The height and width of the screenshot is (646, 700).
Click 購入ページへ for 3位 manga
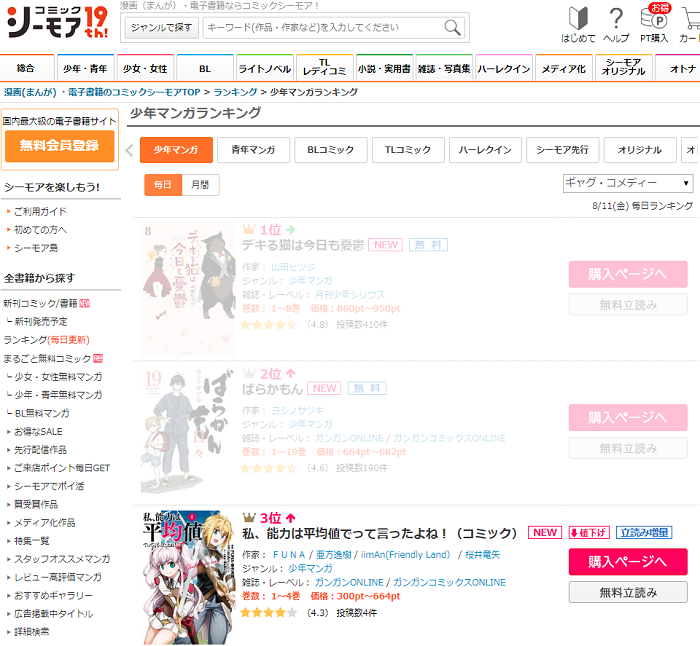[628, 562]
